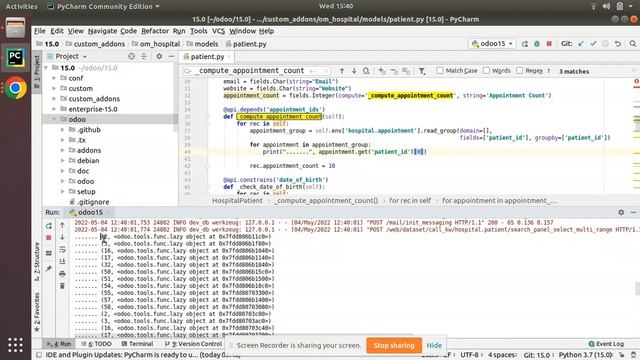Screen dimensions: 640x360
Task: Open PyCharm from the Ubuntu dock
Action: [x=15, y=58]
